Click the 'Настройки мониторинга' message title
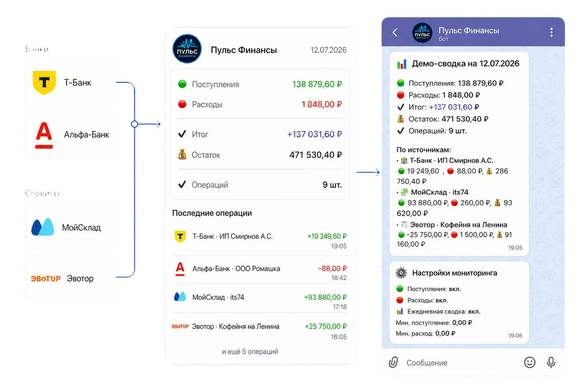The height and width of the screenshot is (392, 588). click(x=455, y=273)
